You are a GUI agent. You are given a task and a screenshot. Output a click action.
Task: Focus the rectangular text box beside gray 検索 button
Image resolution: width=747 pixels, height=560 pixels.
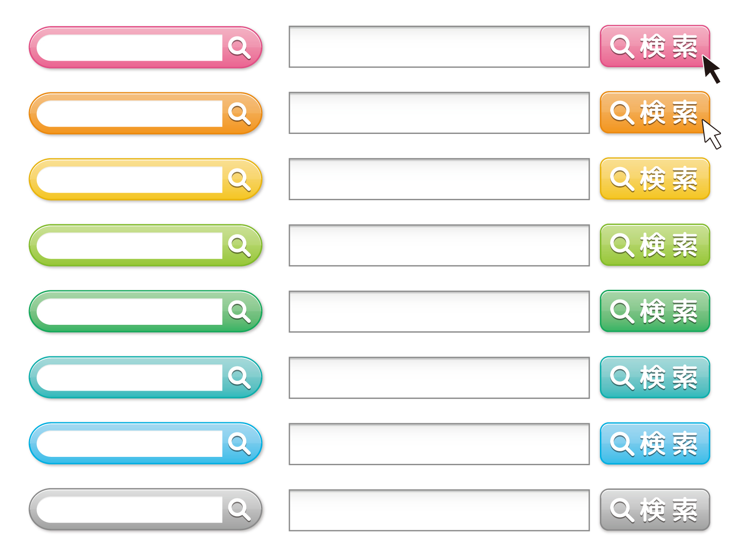coord(439,510)
